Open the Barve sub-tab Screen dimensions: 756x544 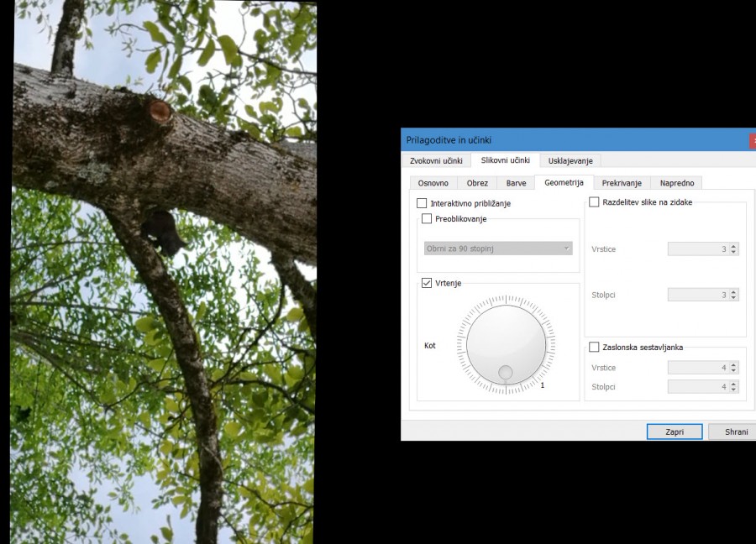(516, 183)
